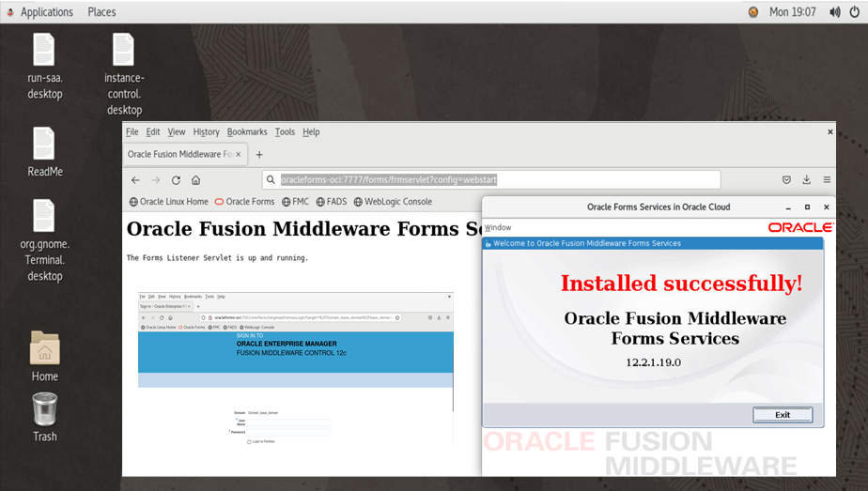Click the Welcome to Oracle Fusion Middleware title bar
The height and width of the screenshot is (491, 868).
tap(653, 243)
